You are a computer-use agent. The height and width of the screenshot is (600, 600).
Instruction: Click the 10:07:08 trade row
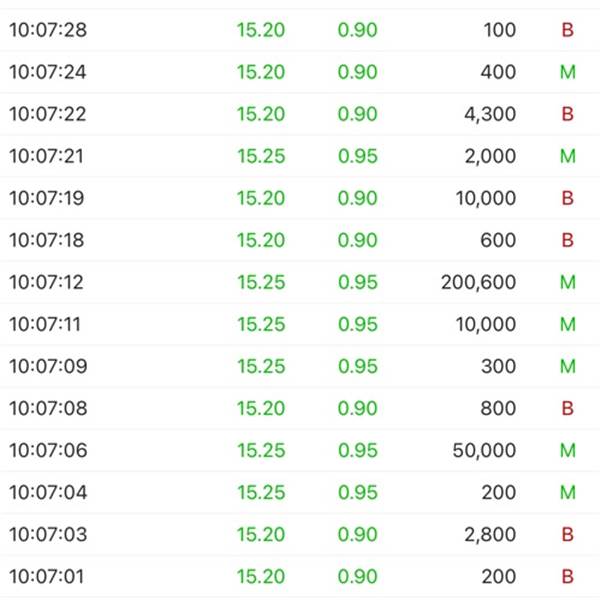[x=300, y=408]
